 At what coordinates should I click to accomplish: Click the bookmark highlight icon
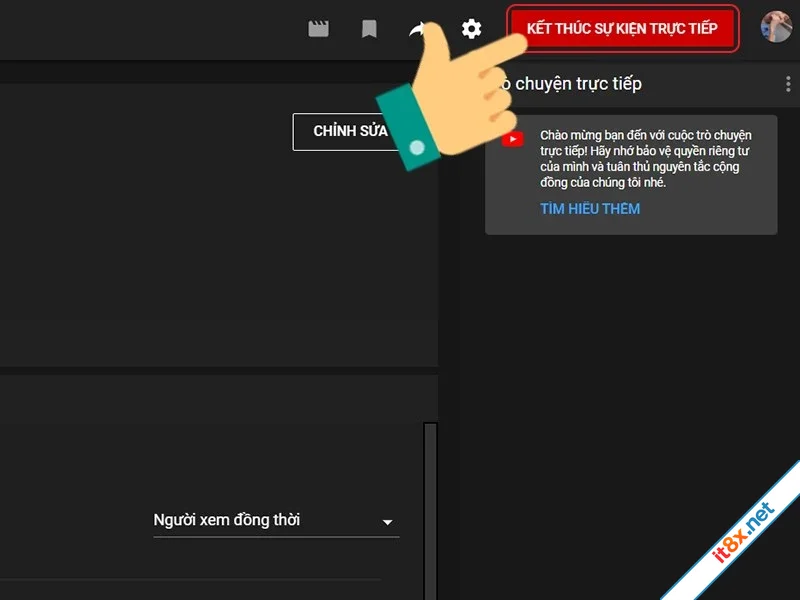point(369,29)
